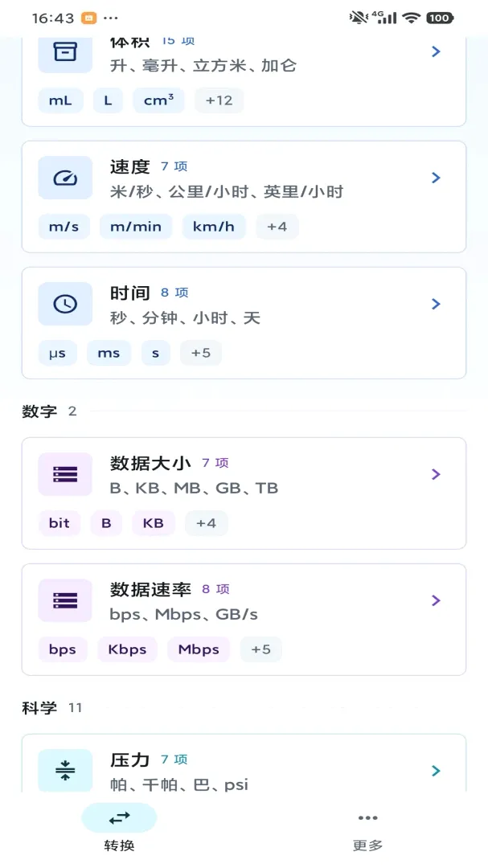The height and width of the screenshot is (868, 488).
Task: Tap the 数据大小 card title
Action: (150, 464)
